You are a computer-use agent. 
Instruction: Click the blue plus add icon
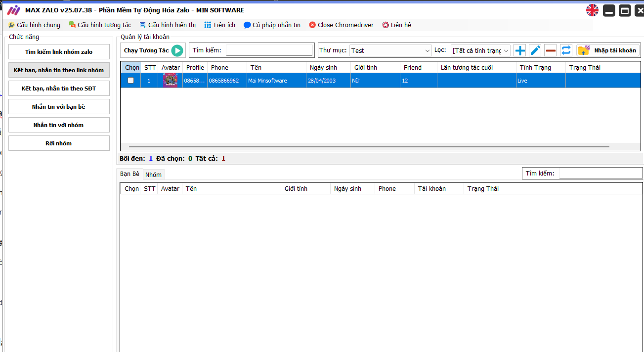pyautogui.click(x=520, y=50)
